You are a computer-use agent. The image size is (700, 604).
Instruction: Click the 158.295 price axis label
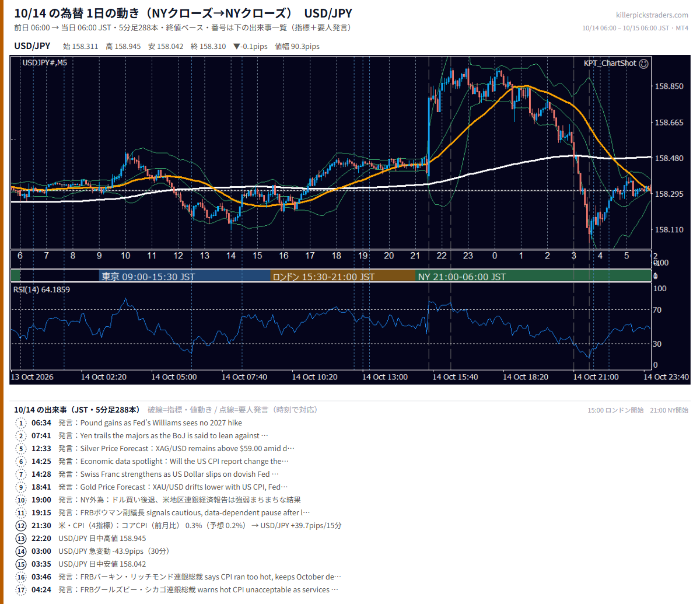coord(669,194)
